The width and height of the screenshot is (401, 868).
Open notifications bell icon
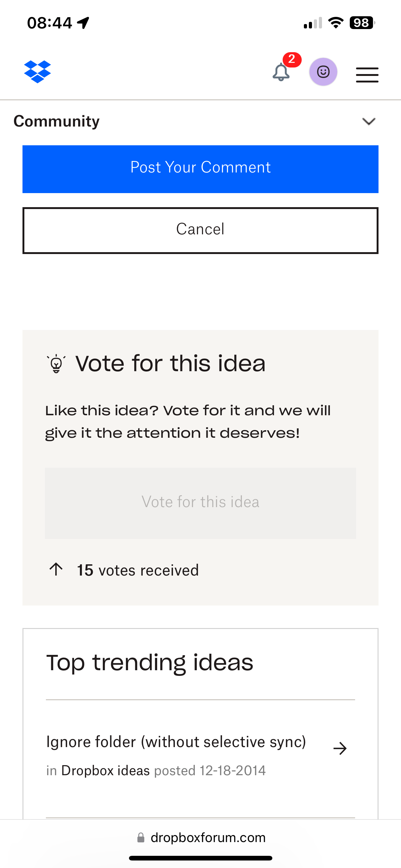(x=281, y=72)
